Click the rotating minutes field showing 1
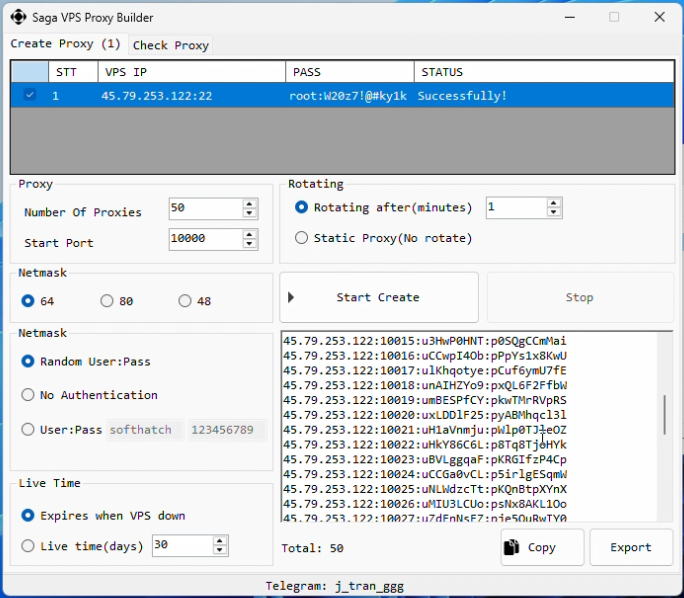This screenshot has height=598, width=684. click(516, 208)
